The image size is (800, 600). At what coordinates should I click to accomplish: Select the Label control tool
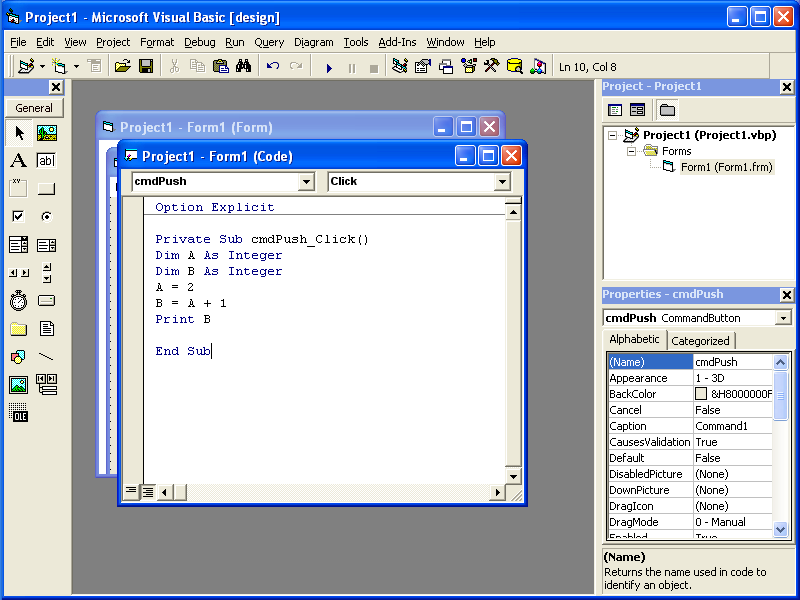tap(19, 161)
